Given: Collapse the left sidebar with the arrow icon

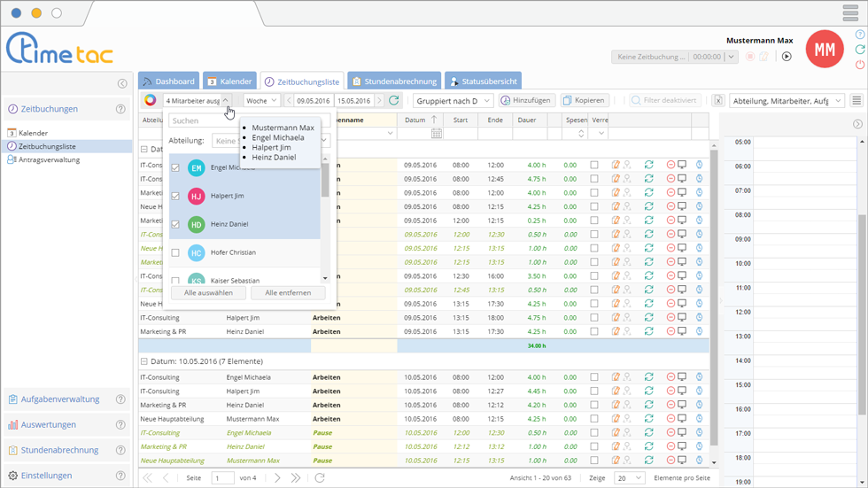Looking at the screenshot, I should coord(122,83).
